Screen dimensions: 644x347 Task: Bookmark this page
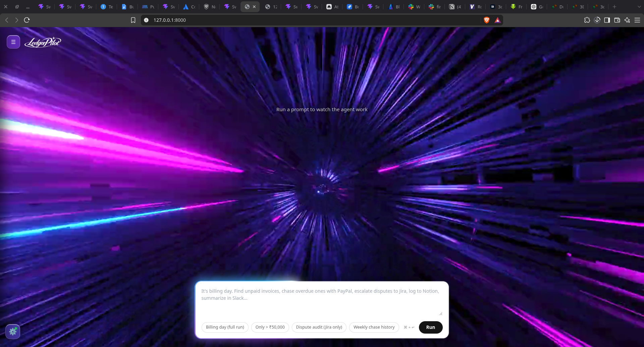[133, 20]
